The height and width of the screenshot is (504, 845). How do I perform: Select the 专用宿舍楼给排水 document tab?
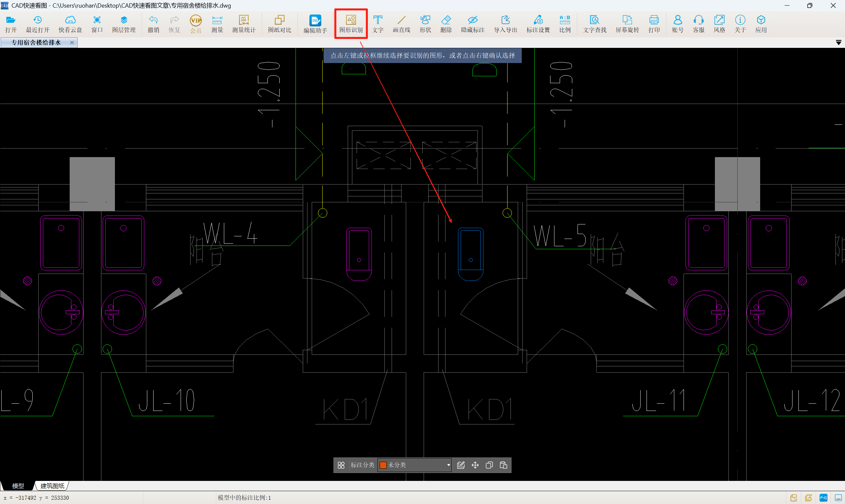(36, 43)
